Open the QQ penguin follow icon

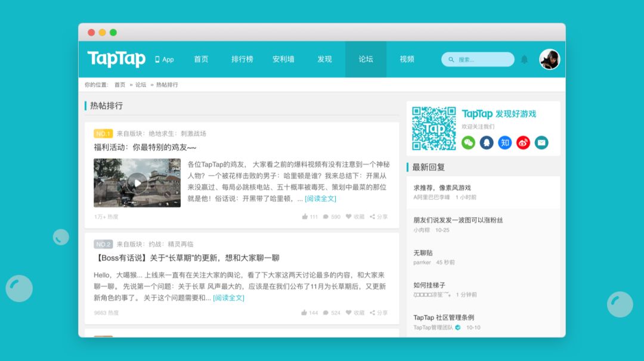pos(487,143)
